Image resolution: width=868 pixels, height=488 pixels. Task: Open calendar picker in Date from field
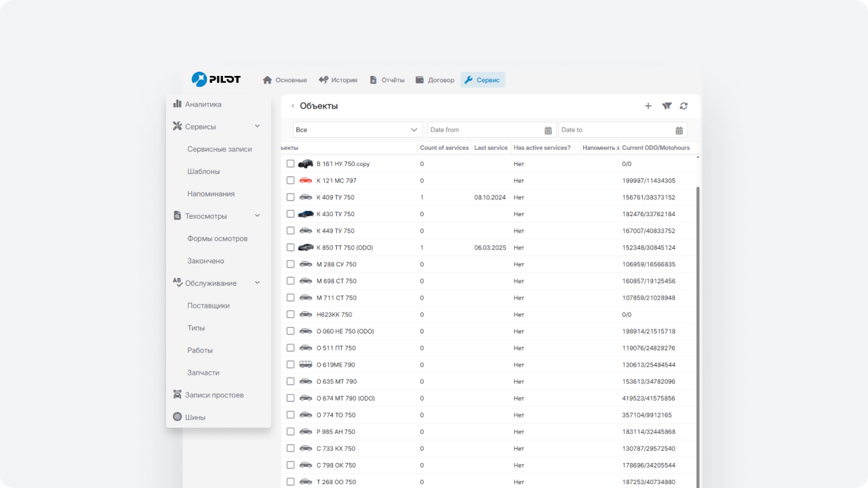pos(548,130)
